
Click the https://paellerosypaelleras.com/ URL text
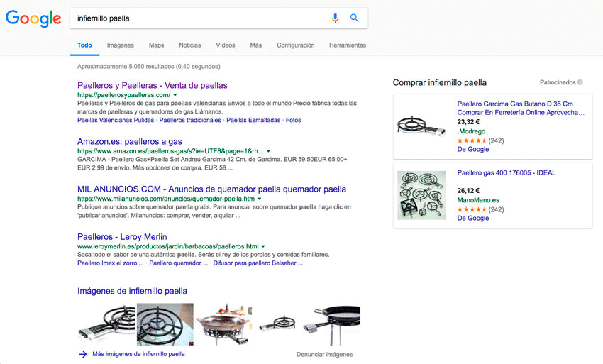click(x=124, y=95)
